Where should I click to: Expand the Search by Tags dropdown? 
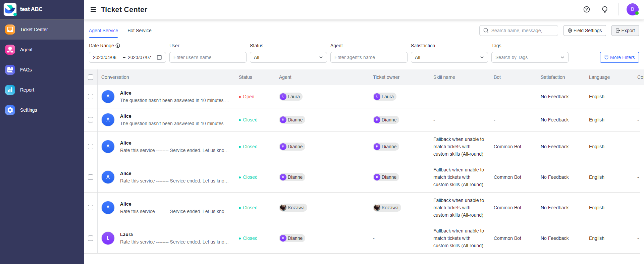coord(530,57)
